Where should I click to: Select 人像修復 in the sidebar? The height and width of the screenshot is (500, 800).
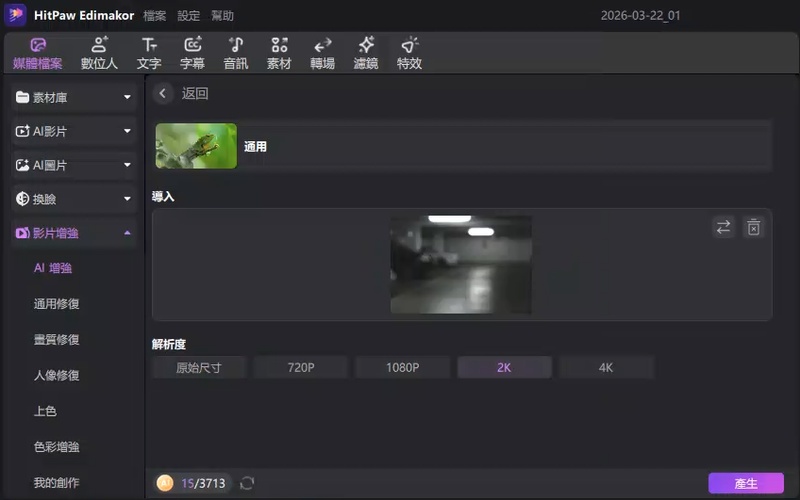click(x=56, y=375)
